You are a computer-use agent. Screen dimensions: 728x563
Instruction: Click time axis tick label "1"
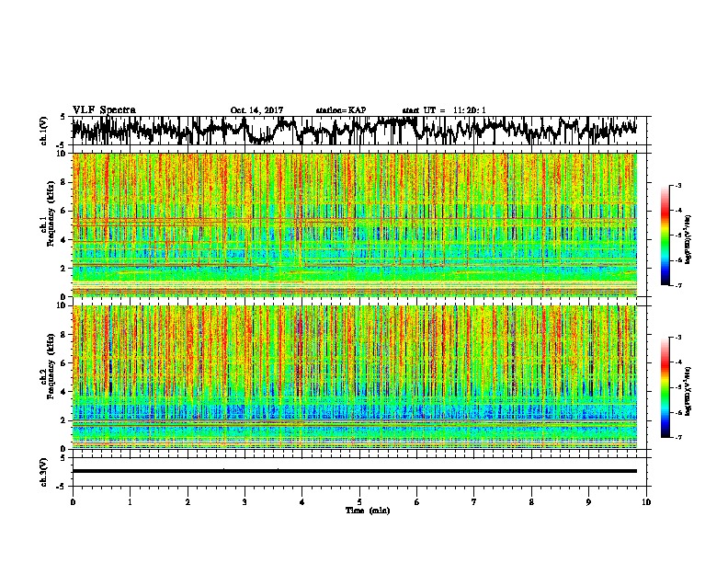click(x=130, y=502)
